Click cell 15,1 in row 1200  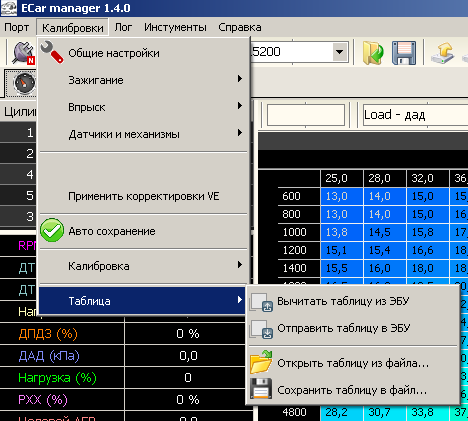[342, 250]
